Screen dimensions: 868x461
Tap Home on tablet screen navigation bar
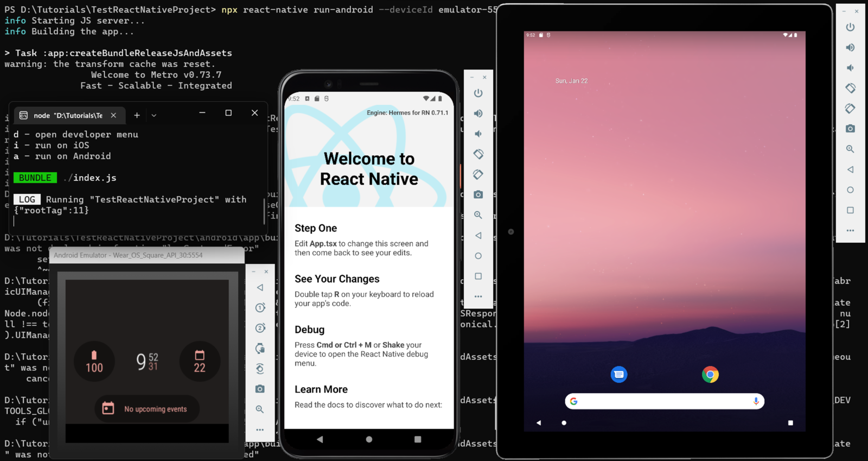point(564,422)
